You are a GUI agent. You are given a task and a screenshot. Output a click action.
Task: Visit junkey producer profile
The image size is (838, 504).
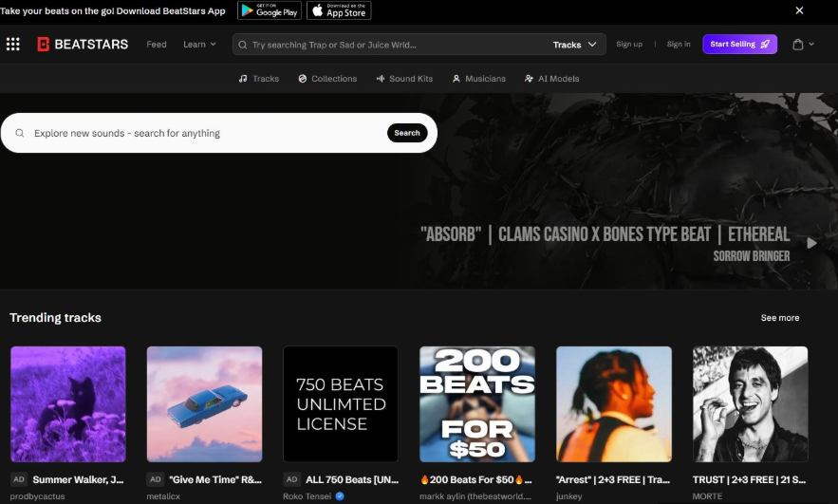569,496
